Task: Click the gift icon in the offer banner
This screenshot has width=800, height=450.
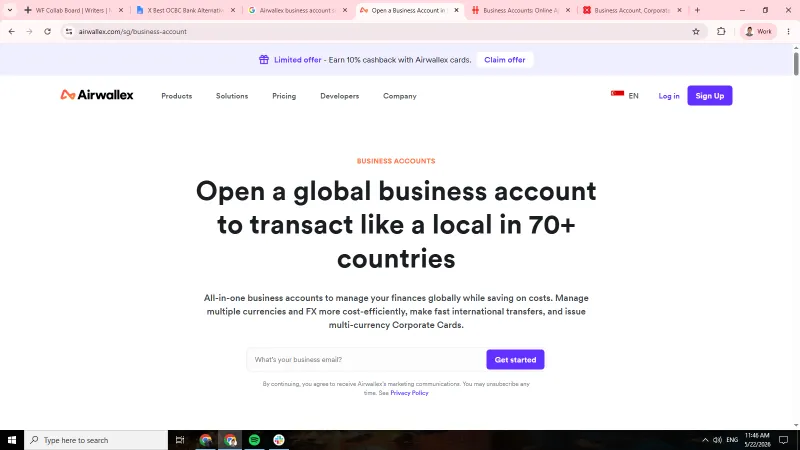Action: coord(264,60)
